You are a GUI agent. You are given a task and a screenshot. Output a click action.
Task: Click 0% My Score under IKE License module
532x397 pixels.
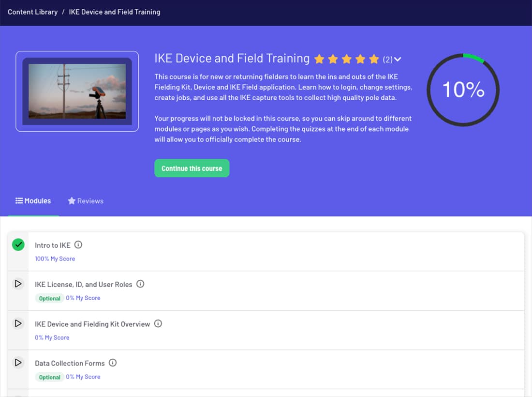coord(83,298)
